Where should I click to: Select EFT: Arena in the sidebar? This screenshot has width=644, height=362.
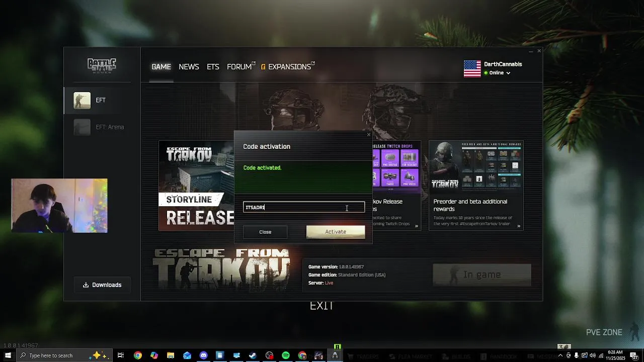[x=102, y=127]
